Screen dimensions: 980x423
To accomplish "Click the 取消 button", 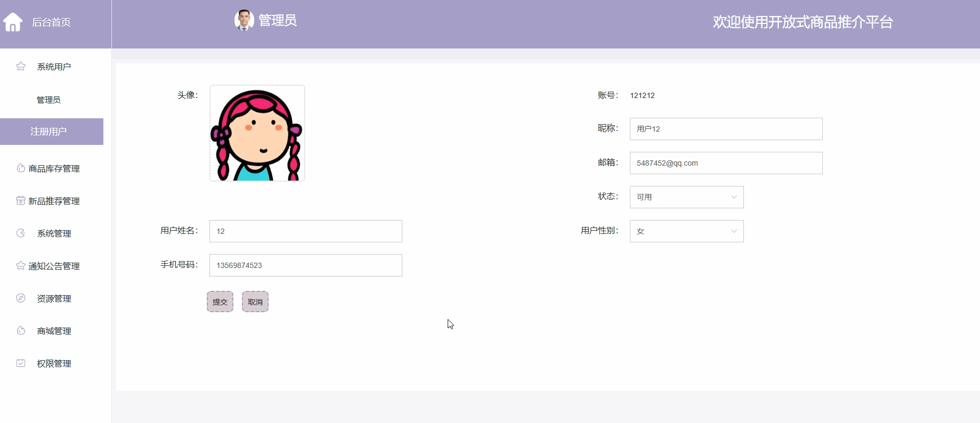I will tap(255, 302).
